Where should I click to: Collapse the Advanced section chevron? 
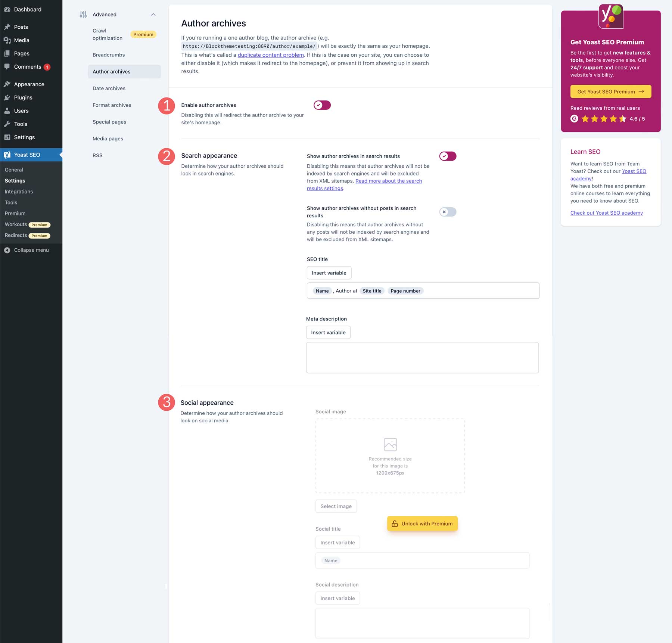pos(153,15)
